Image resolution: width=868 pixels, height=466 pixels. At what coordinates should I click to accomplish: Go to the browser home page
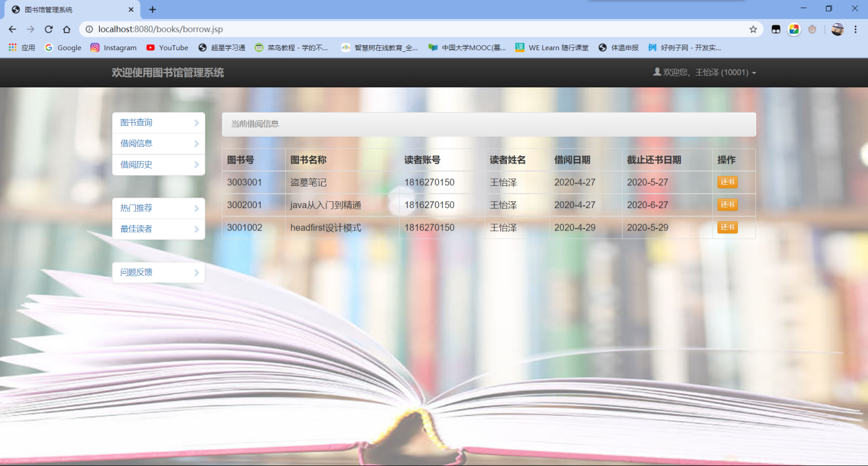pos(66,29)
